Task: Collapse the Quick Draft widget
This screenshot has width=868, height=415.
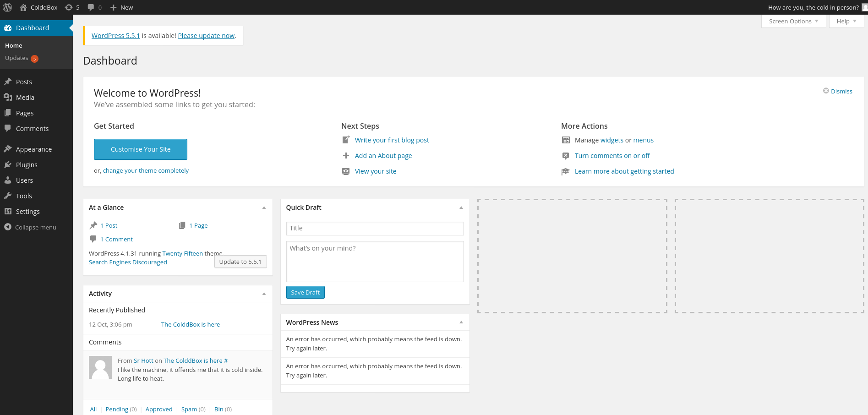Action: 461,207
